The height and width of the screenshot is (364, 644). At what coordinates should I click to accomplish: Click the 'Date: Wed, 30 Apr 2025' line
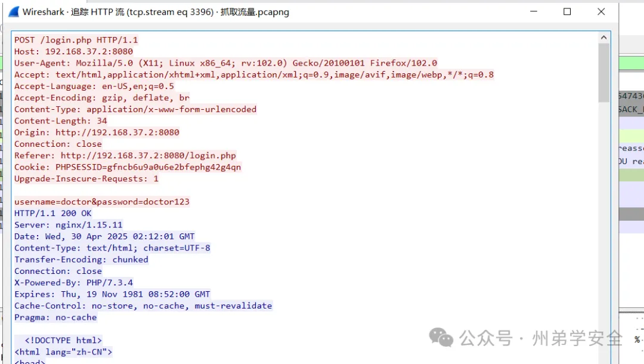104,236
